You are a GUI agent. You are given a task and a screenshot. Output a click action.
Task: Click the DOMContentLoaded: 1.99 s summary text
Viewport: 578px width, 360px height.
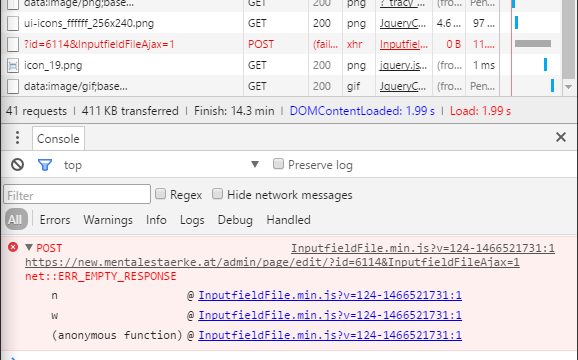[362, 111]
